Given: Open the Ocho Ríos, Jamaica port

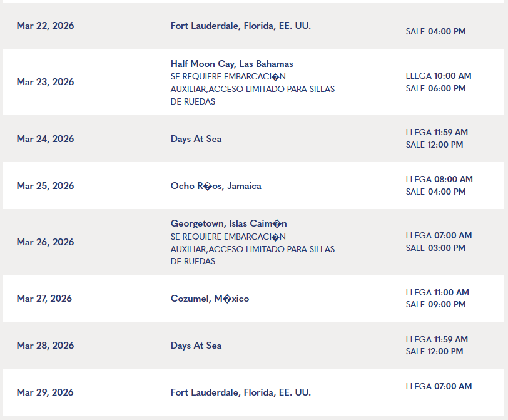Looking at the screenshot, I should tap(216, 186).
